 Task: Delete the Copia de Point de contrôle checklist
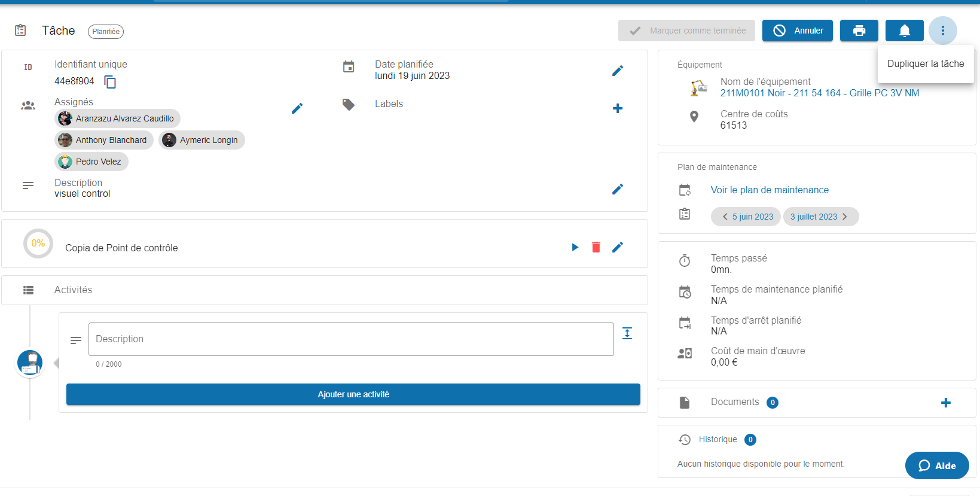coord(596,247)
